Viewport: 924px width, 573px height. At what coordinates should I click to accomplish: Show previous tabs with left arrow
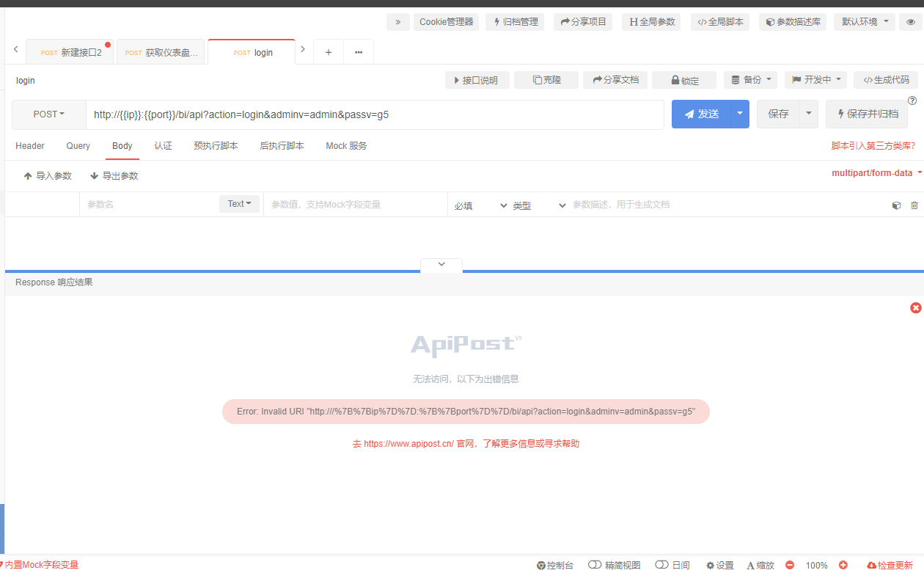(x=15, y=49)
